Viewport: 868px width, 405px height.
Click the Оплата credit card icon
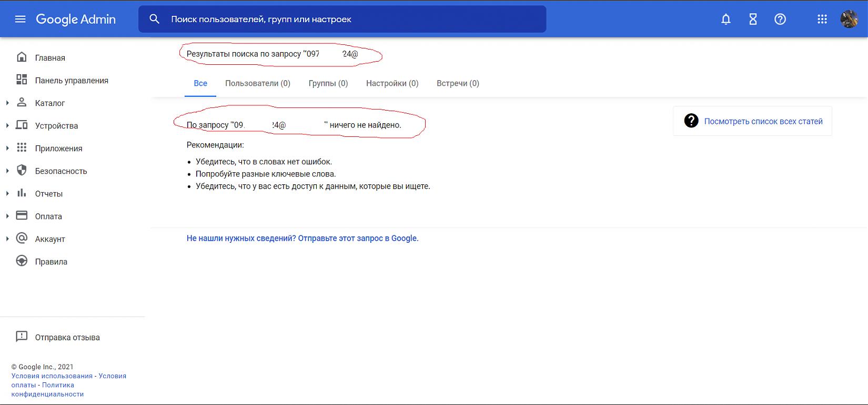coord(22,215)
